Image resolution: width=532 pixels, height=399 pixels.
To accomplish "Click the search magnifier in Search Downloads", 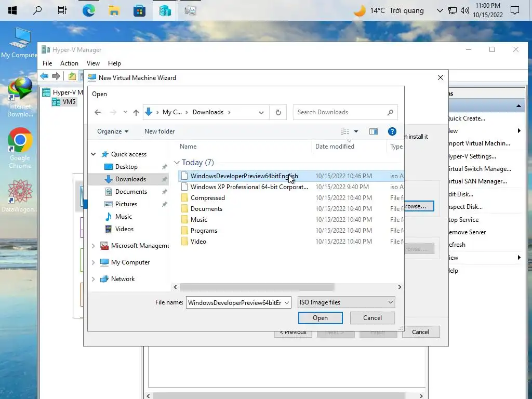I will (390, 112).
